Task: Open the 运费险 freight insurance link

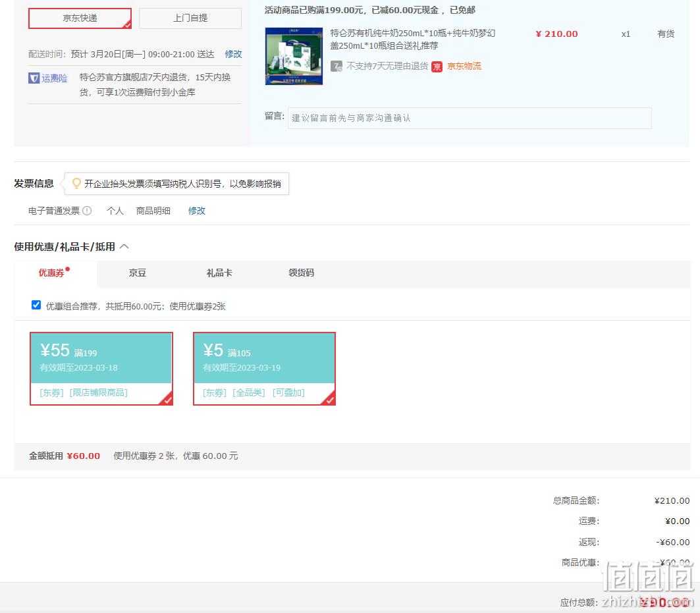Action: 54,78
